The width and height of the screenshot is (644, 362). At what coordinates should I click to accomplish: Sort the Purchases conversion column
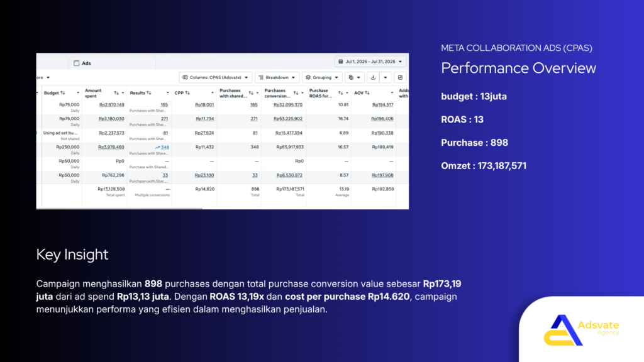tap(296, 93)
